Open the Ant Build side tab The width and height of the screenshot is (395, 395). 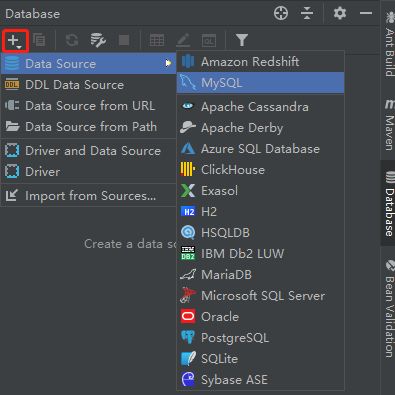click(x=389, y=43)
